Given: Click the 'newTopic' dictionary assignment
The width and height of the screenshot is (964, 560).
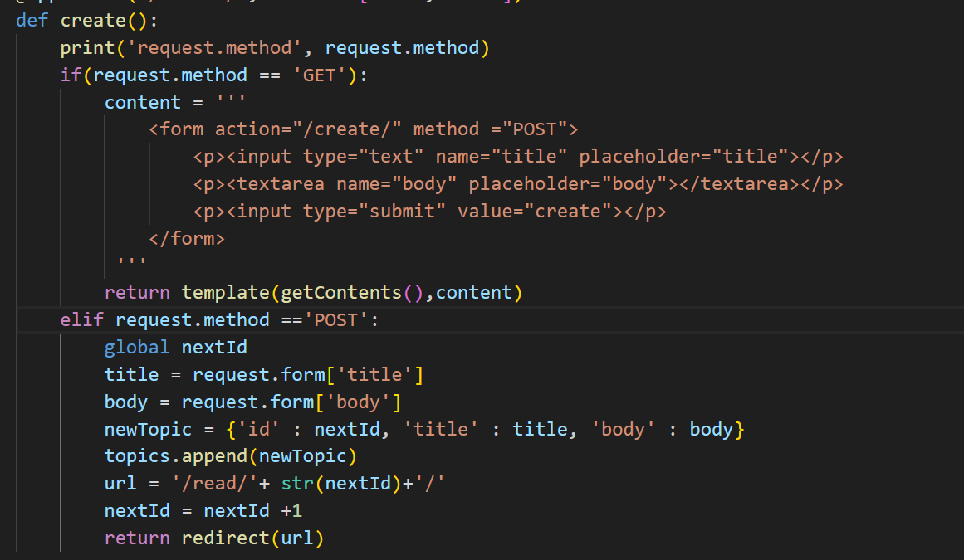Looking at the screenshot, I should coord(424,429).
